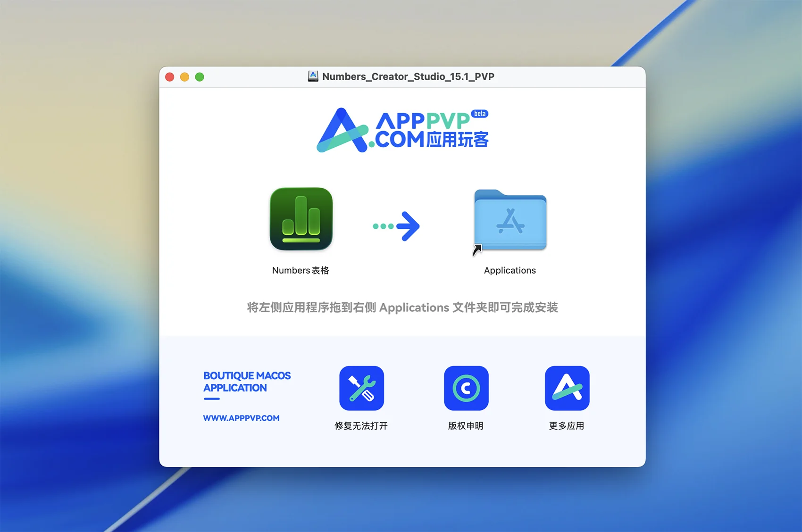This screenshot has width=802, height=532.
Task: Open the 修复无法打开 repair tool icon
Action: 361,388
